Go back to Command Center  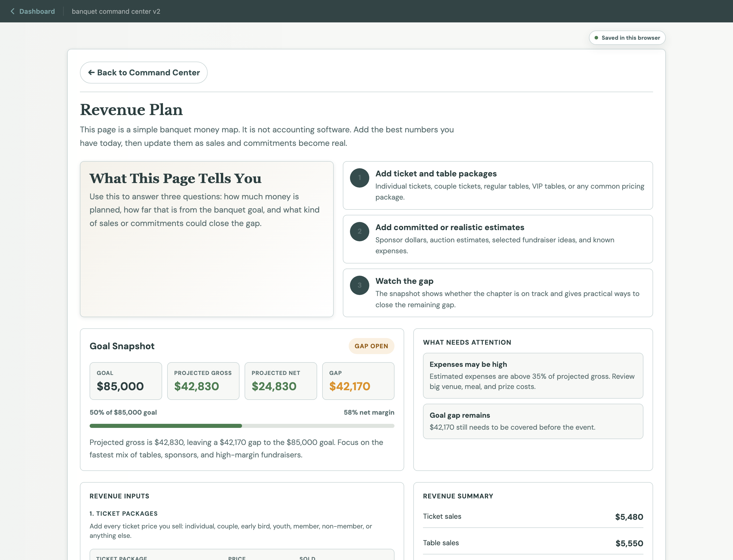[x=144, y=72]
